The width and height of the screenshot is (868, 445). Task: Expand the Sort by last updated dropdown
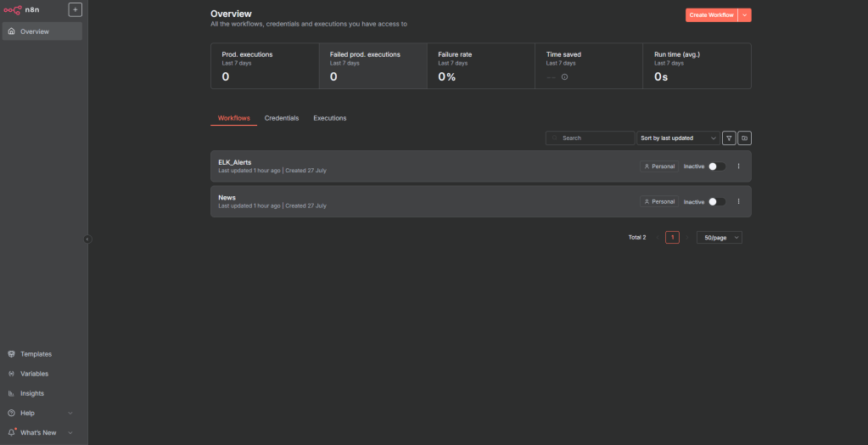(x=677, y=138)
